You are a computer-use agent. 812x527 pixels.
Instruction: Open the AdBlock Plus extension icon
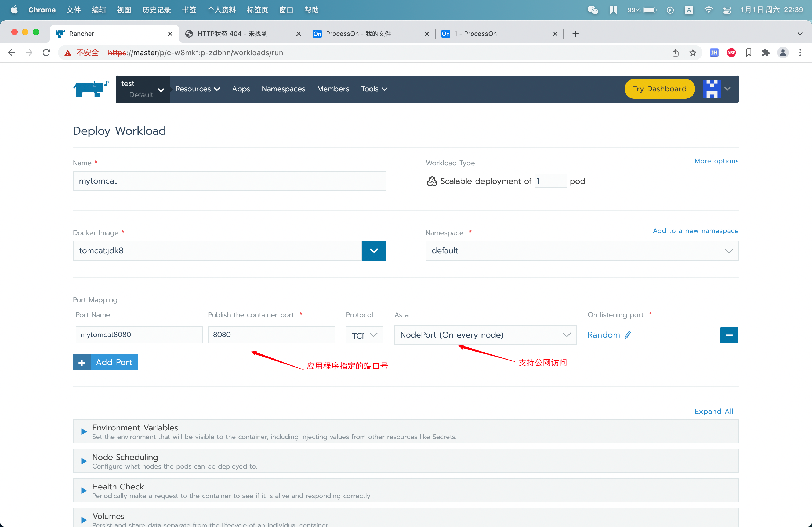tap(731, 53)
